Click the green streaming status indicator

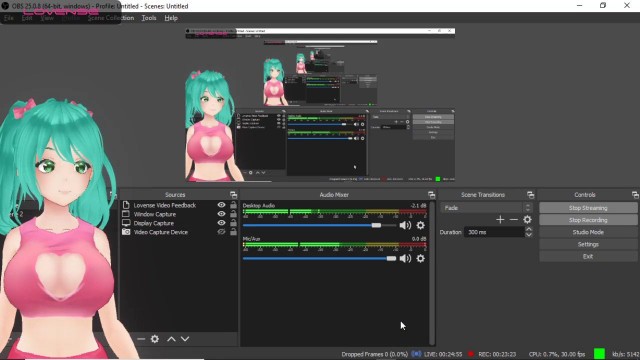[x=599, y=353]
